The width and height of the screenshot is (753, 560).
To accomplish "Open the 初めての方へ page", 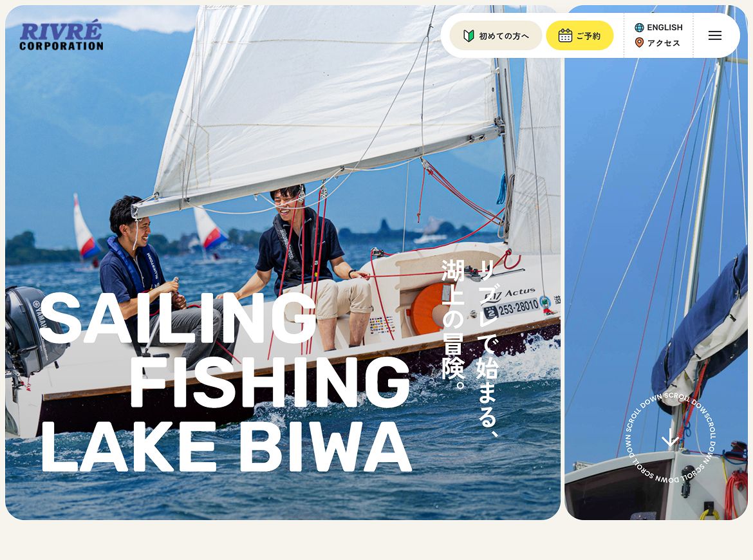I will pyautogui.click(x=496, y=35).
